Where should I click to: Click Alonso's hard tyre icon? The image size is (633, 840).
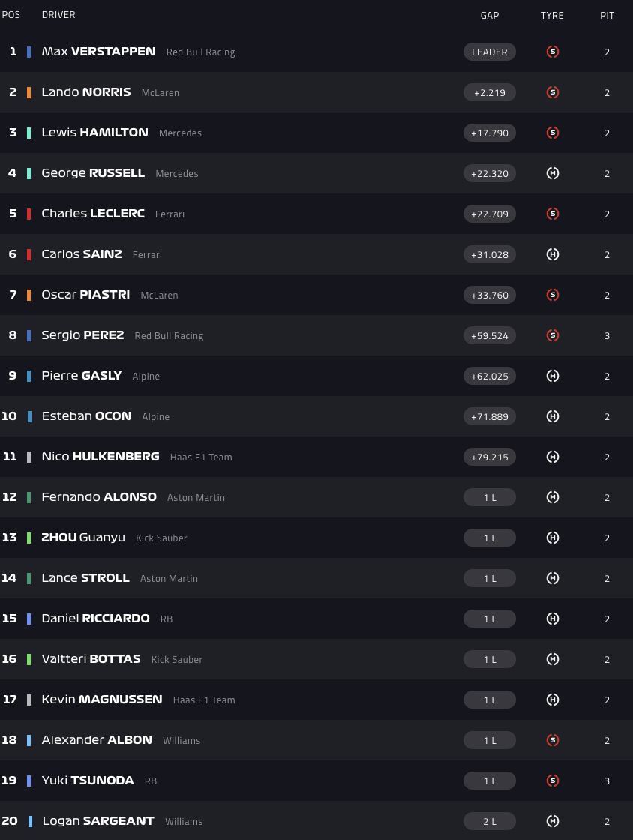pyautogui.click(x=553, y=497)
